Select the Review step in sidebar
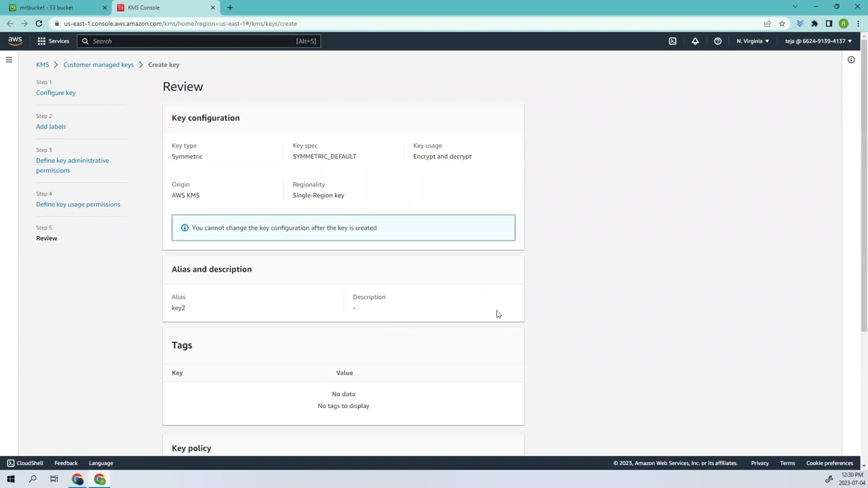 click(x=47, y=239)
